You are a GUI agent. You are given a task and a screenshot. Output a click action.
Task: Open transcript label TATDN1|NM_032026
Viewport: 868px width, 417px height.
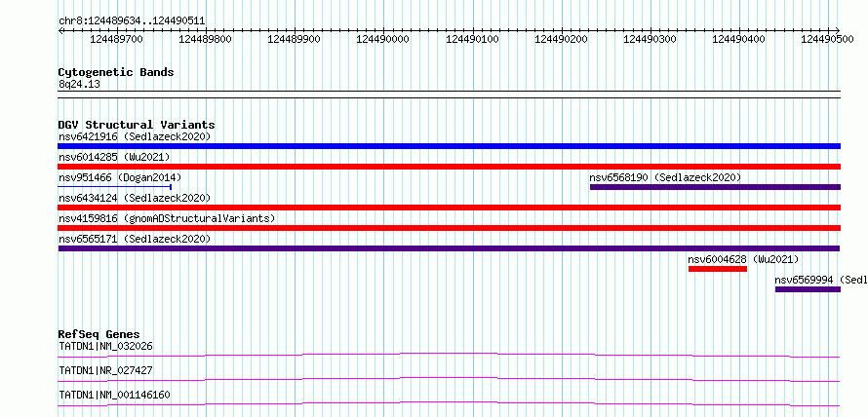(105, 346)
